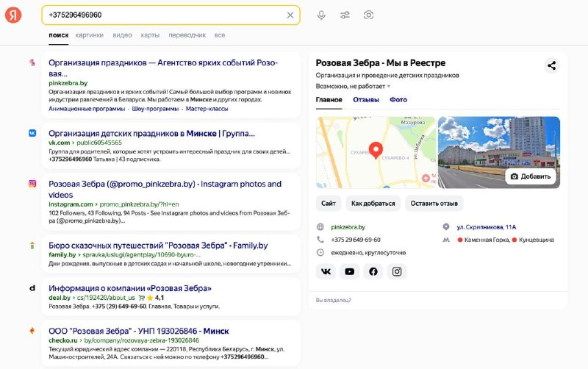This screenshot has height=369, width=588.
Task: Open the Yandex logo home page
Action: click(13, 15)
